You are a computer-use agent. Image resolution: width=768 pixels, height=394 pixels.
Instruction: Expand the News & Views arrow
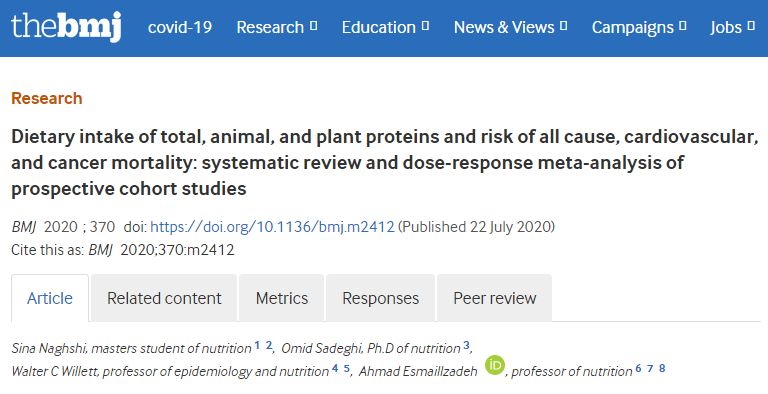tap(564, 25)
